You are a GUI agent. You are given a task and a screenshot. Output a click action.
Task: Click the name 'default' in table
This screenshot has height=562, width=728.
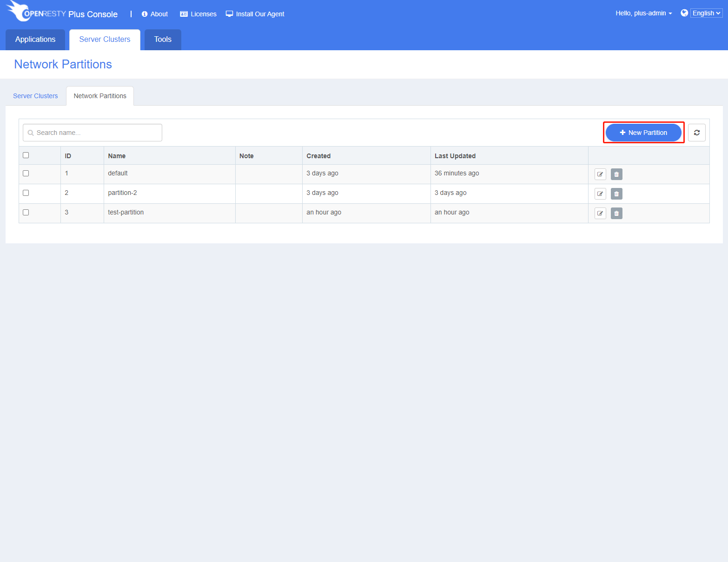tap(118, 173)
